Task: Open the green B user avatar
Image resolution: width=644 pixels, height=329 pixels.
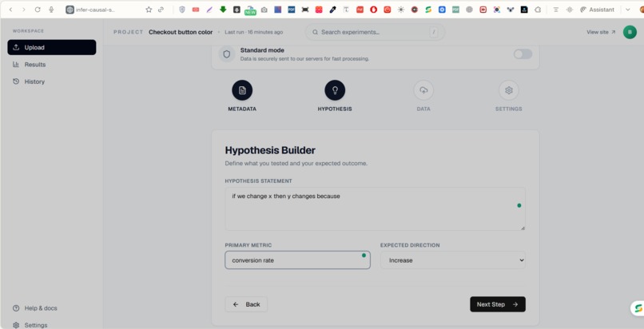Action: pyautogui.click(x=630, y=32)
